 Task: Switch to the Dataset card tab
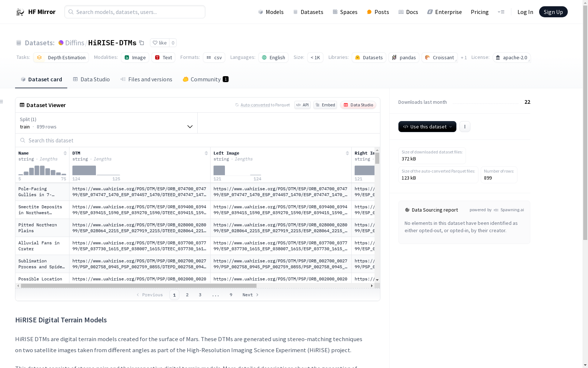[41, 79]
